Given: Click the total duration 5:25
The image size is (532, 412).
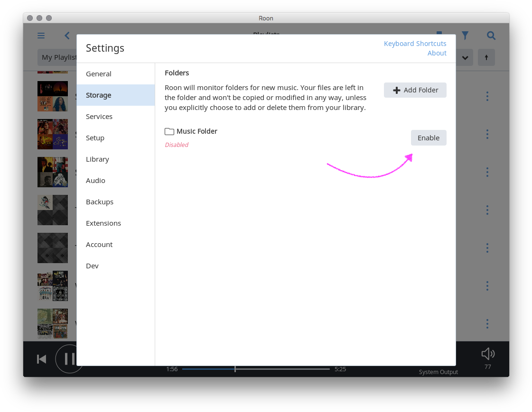Looking at the screenshot, I should point(340,369).
